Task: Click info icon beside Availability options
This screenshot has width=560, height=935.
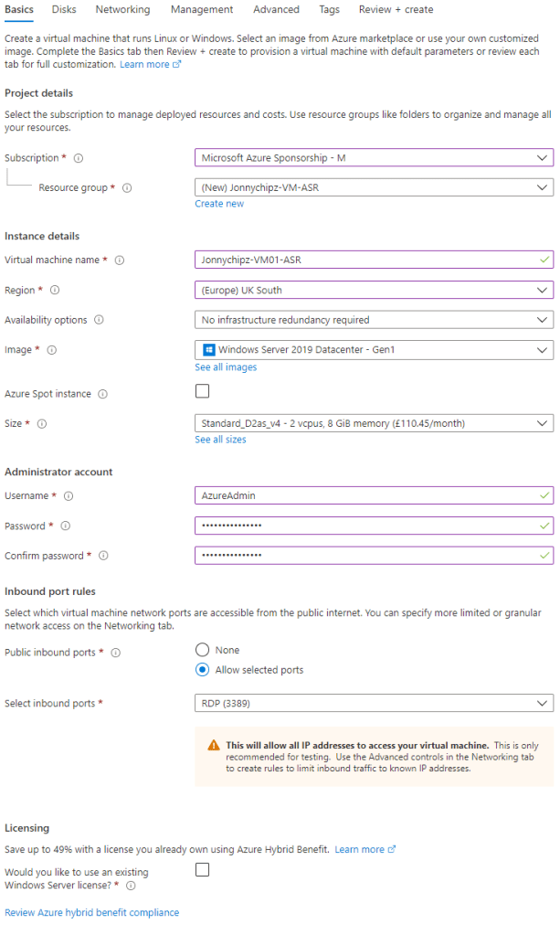Action: coord(99,320)
